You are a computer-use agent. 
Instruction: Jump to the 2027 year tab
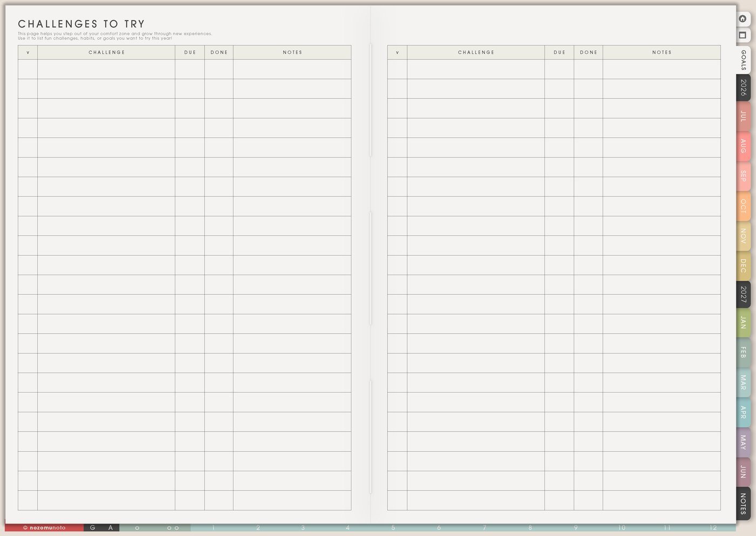coord(744,294)
